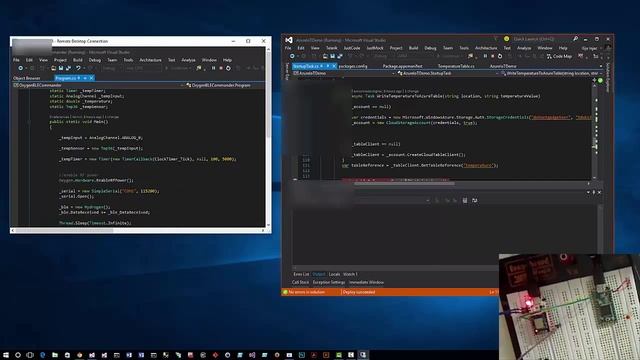Close the Output panel
Screen dimensions: 640x360
599,192
